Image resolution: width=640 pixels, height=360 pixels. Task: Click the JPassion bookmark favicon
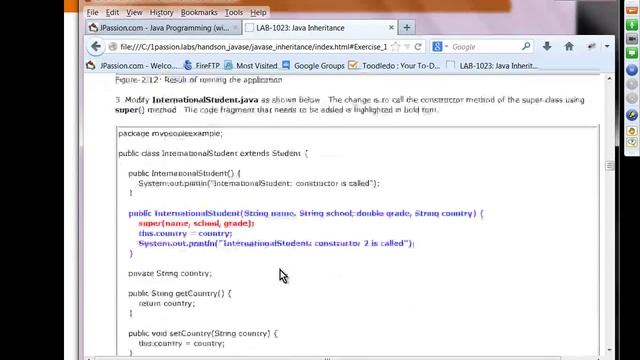[91, 65]
